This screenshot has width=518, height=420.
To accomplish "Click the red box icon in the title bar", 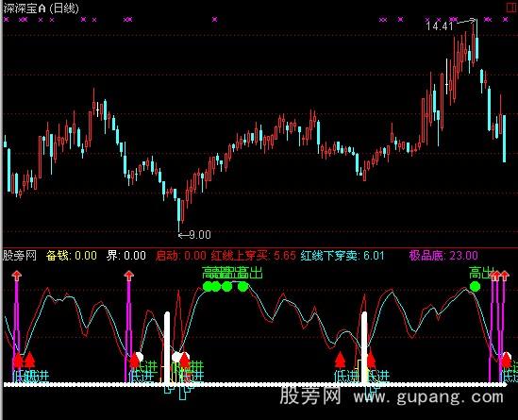I will point(512,8).
